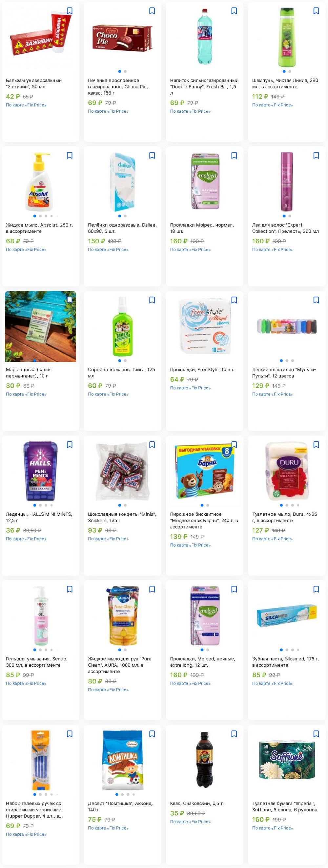Bookmark the Silcamed toothpaste
Screen dimensions: 328x868
pos(316,589)
